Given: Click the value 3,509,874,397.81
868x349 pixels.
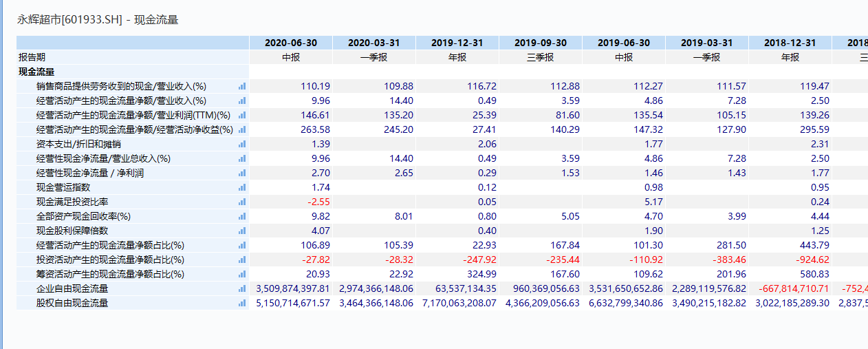Looking at the screenshot, I should coord(293,288).
